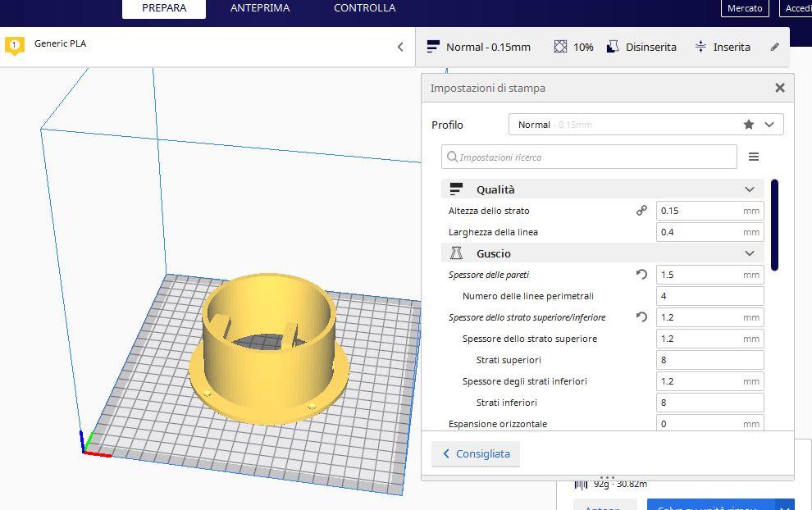Click the infill 10% icon
Image resolution: width=812 pixels, height=510 pixels.
pos(560,47)
